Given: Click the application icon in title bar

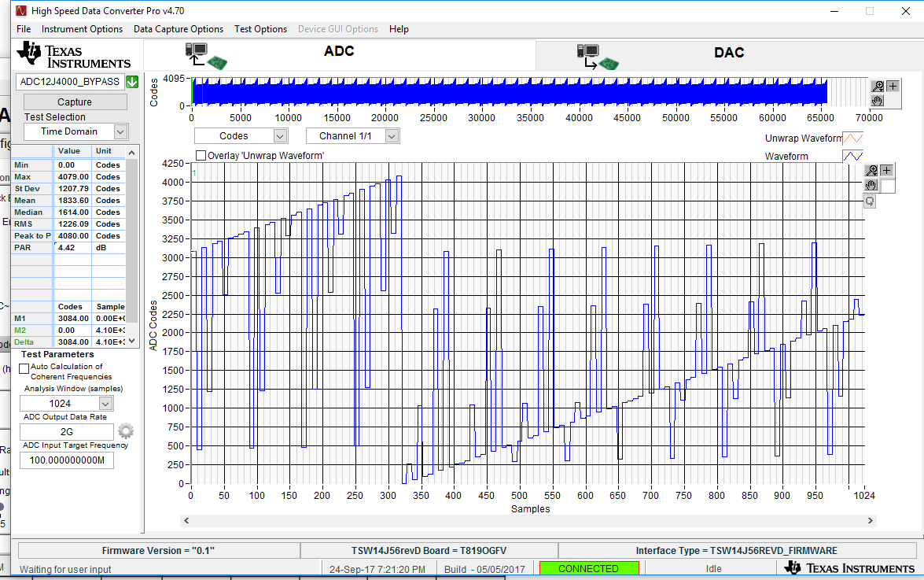Looking at the screenshot, I should coord(21,10).
